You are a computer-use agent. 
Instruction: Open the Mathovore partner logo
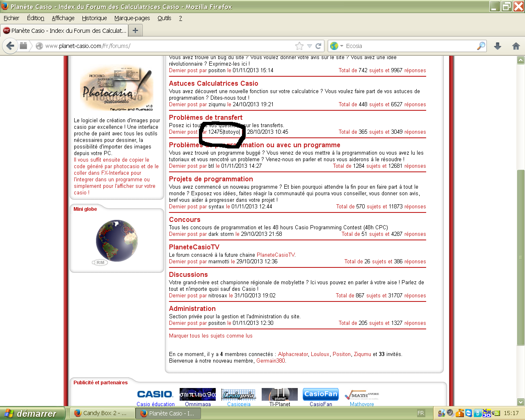tap(362, 395)
